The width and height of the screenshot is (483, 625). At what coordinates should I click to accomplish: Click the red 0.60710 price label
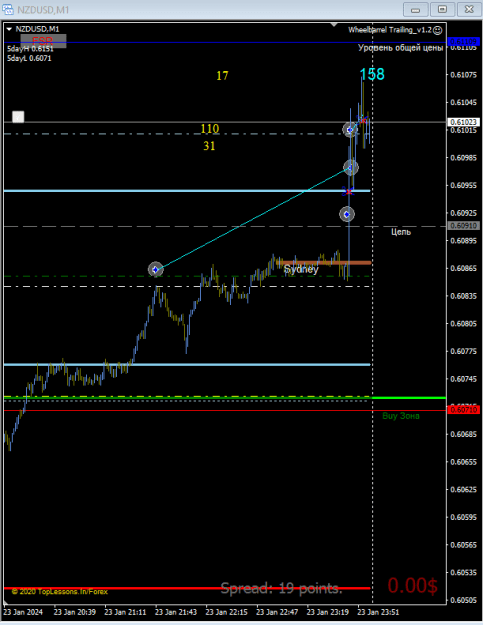[x=463, y=410]
